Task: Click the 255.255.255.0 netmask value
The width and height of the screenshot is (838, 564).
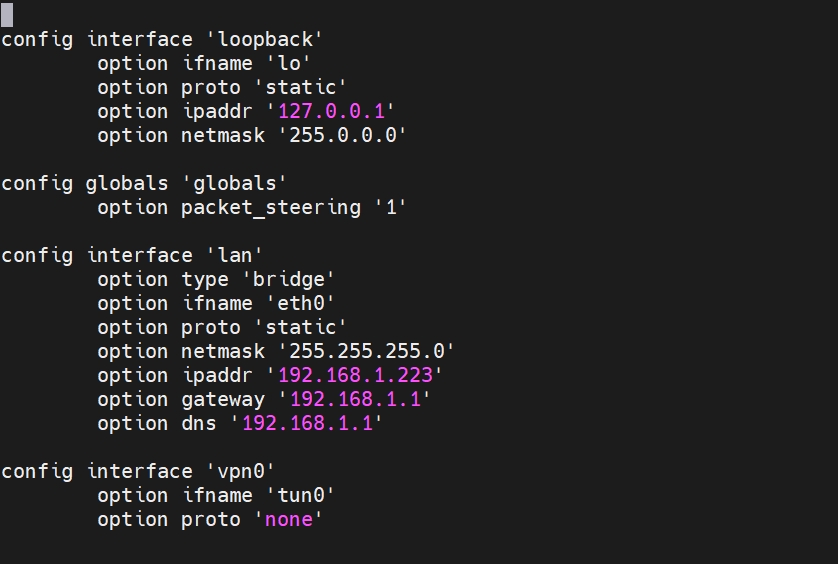Action: [x=367, y=351]
